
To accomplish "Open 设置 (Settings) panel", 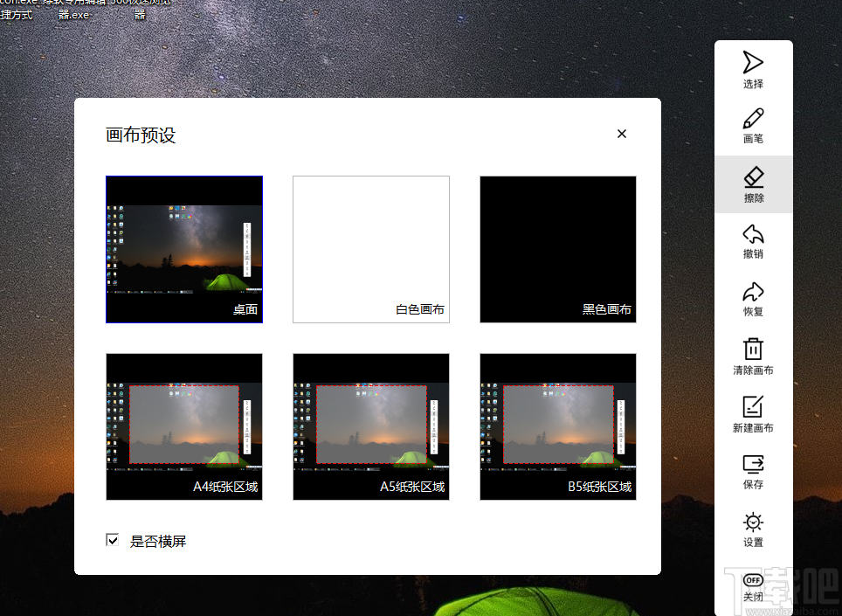I will click(752, 529).
